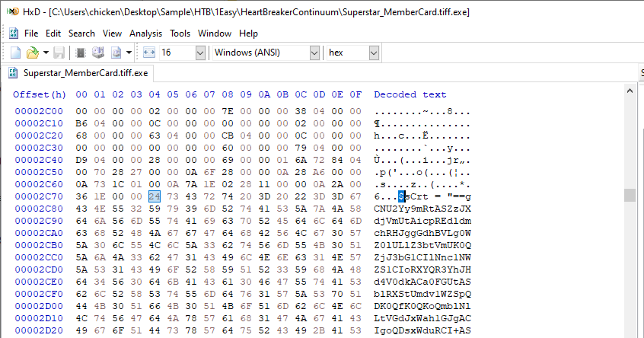Open the bytes per row dropdown arrow
The width and height of the screenshot is (644, 338).
click(x=200, y=53)
